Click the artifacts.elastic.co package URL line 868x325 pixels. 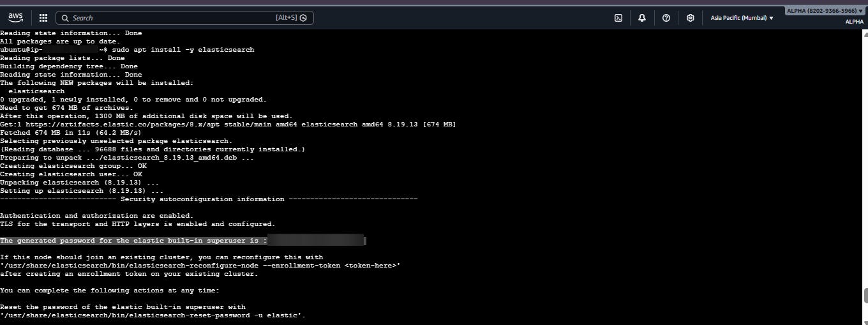[x=228, y=125]
